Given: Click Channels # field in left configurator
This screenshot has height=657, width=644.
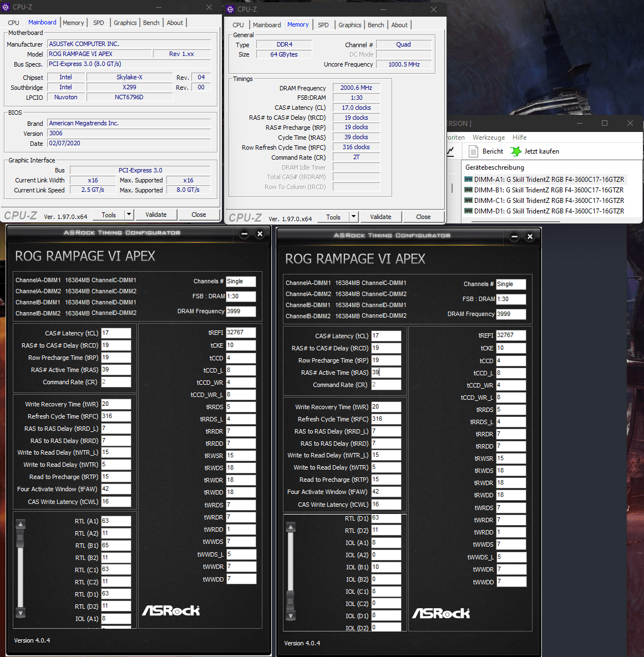Looking at the screenshot, I should coord(241,281).
